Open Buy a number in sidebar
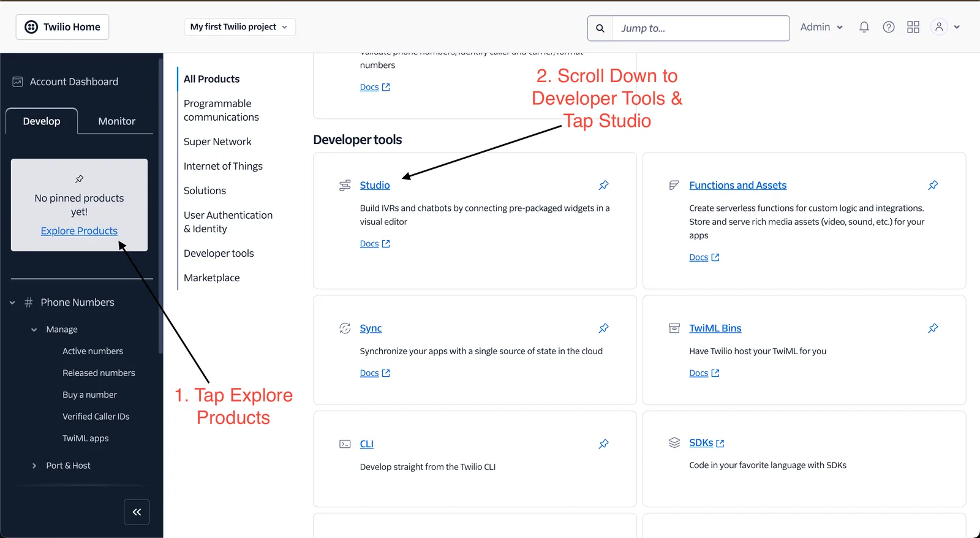This screenshot has height=538, width=980. click(x=89, y=395)
